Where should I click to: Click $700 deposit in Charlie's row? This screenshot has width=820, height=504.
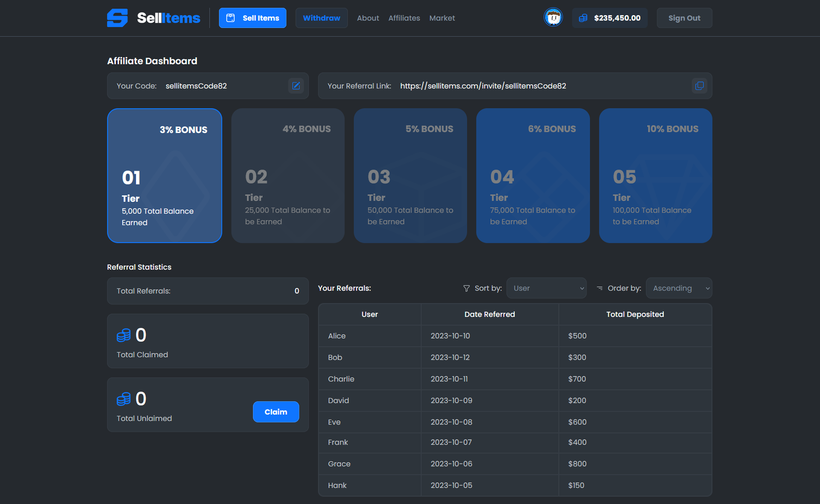pyautogui.click(x=577, y=379)
